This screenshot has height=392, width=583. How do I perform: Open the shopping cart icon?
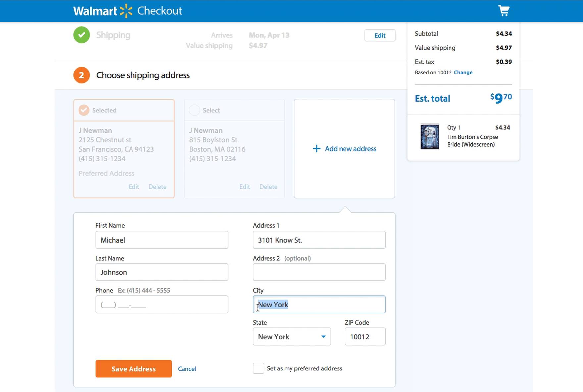tap(504, 10)
